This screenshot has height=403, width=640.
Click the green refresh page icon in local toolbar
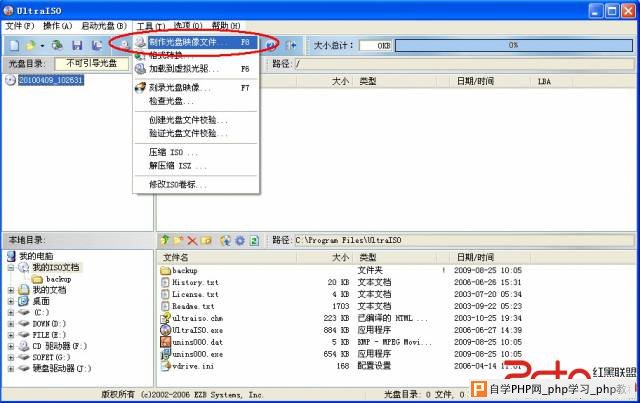tap(254, 240)
